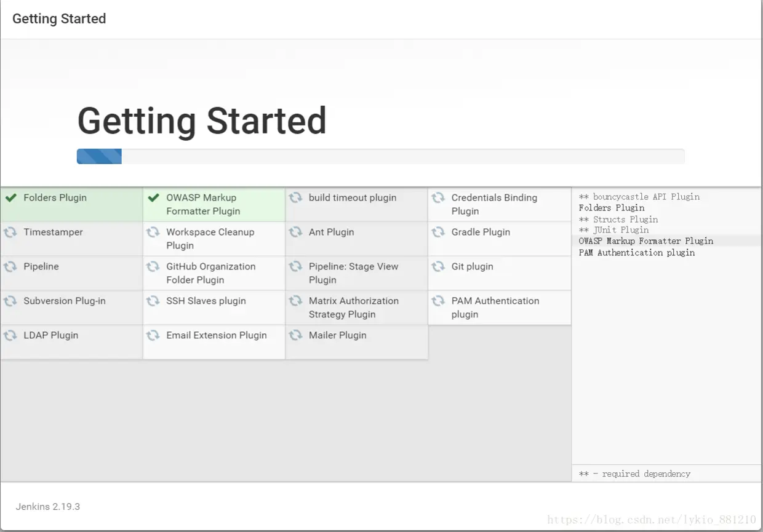Click the Subversion Plug-in label
This screenshot has height=532, width=763.
[x=65, y=301]
